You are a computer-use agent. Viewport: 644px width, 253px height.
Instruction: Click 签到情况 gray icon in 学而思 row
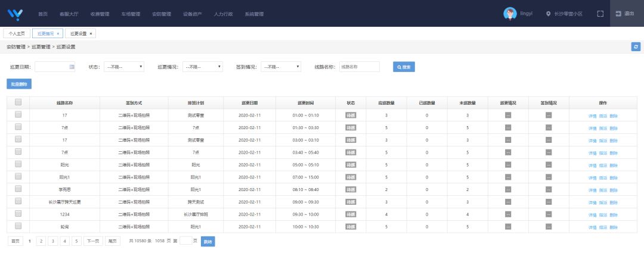(549, 189)
